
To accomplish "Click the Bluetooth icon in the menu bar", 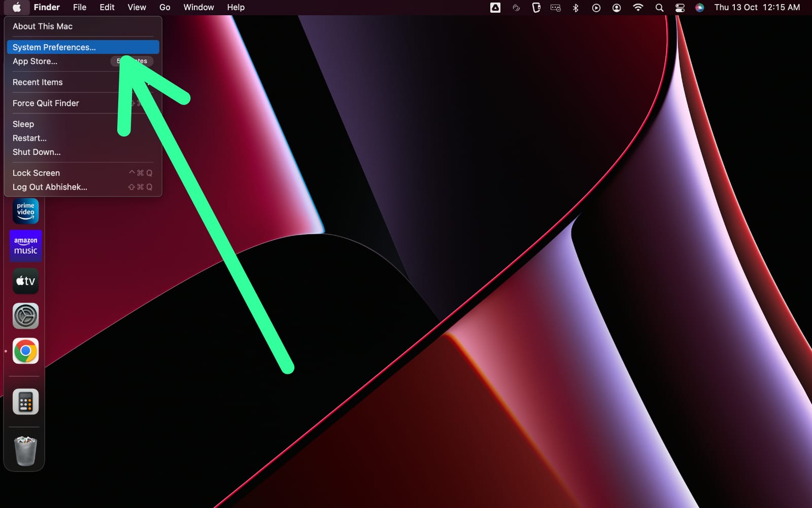I will (575, 8).
